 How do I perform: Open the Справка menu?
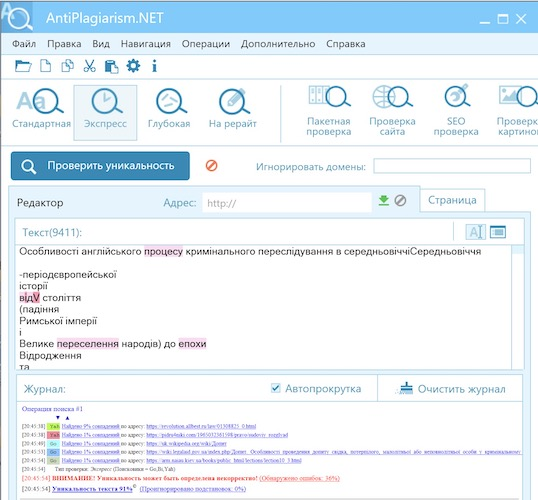346,44
